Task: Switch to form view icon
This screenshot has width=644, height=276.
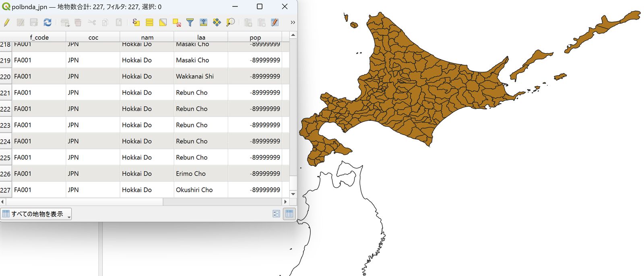Action: click(x=276, y=214)
